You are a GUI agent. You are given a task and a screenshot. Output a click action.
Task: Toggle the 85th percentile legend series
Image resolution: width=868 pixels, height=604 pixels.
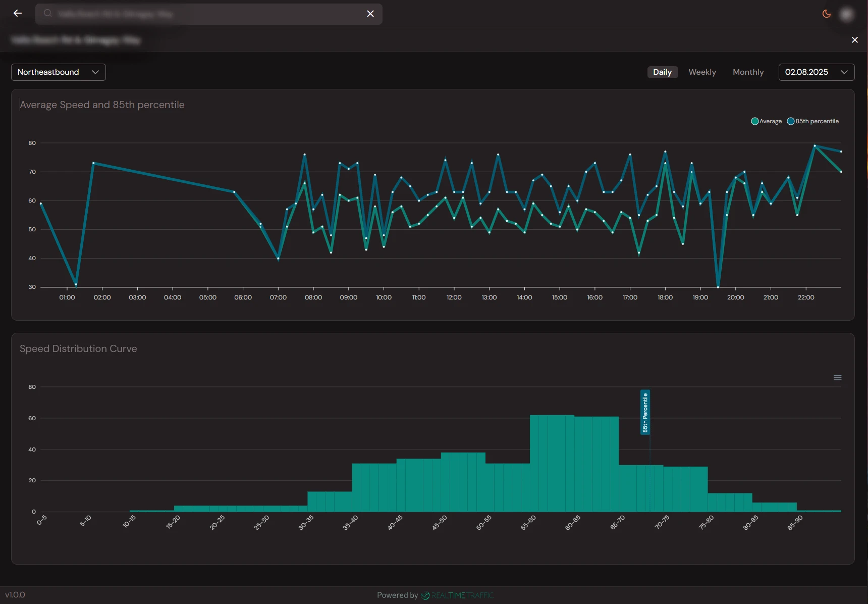813,121
